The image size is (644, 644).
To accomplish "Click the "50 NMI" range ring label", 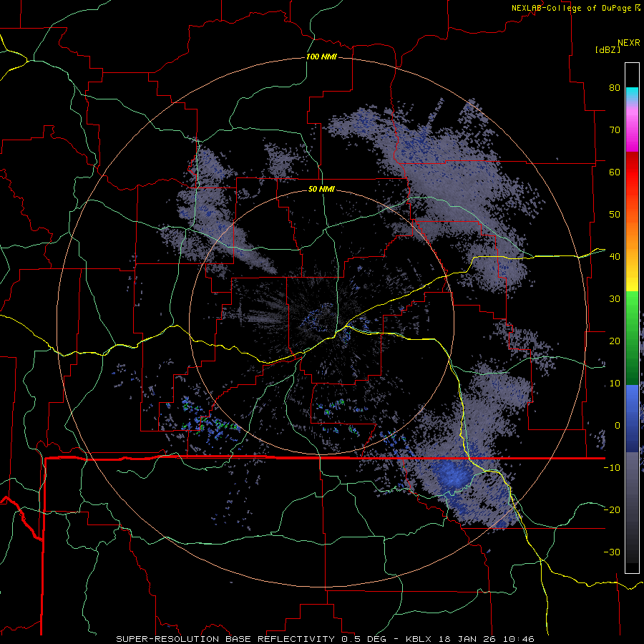I will (321, 190).
